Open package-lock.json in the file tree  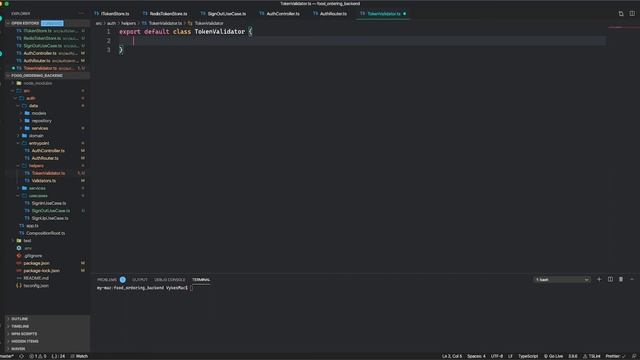[41, 271]
